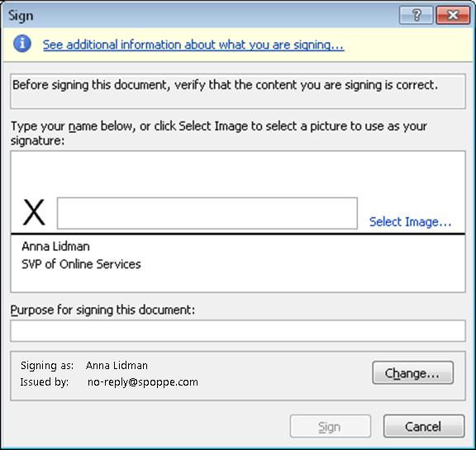Click the blue information icon

(x=21, y=44)
